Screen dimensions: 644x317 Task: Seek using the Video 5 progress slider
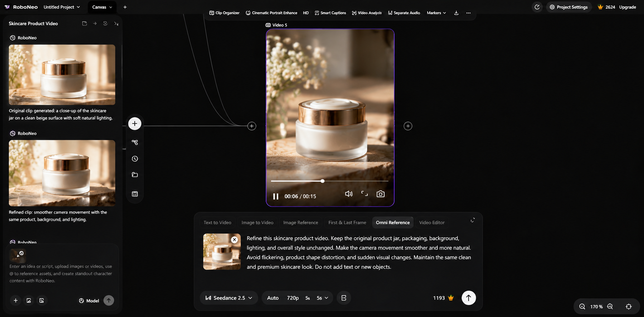(330, 181)
